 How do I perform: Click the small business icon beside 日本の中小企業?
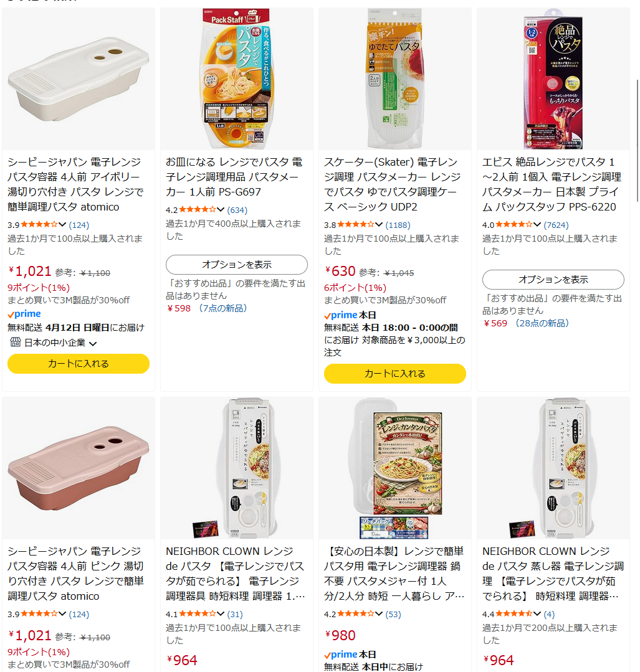[x=15, y=342]
